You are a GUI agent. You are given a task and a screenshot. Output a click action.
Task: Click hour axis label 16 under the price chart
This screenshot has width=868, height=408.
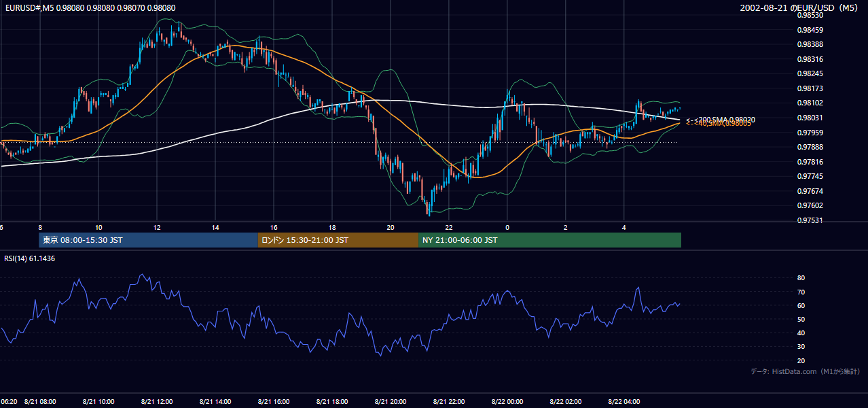[274, 227]
